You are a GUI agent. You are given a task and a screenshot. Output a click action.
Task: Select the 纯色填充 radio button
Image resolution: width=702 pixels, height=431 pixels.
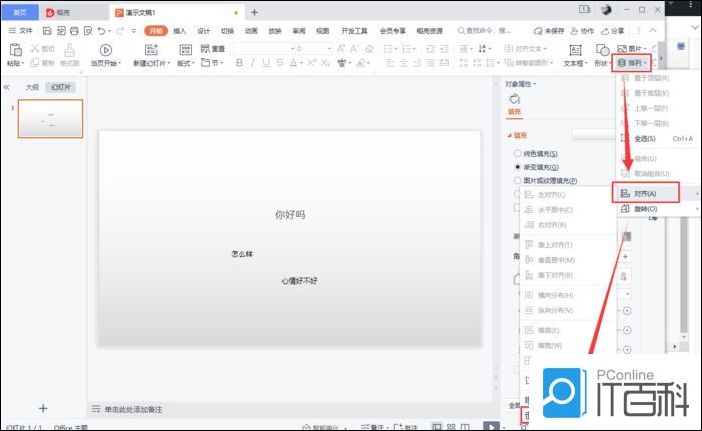(x=518, y=153)
